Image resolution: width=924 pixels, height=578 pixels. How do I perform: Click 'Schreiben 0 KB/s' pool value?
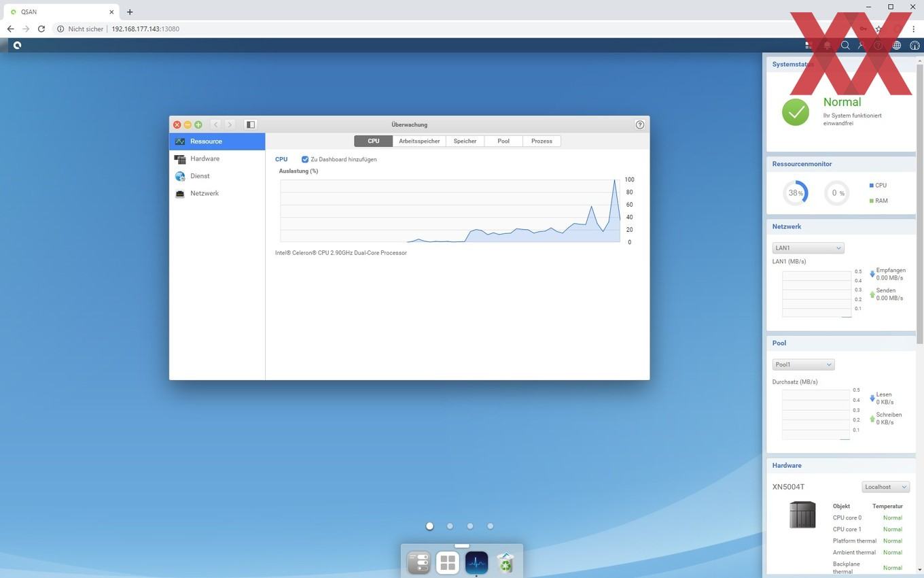(889, 418)
